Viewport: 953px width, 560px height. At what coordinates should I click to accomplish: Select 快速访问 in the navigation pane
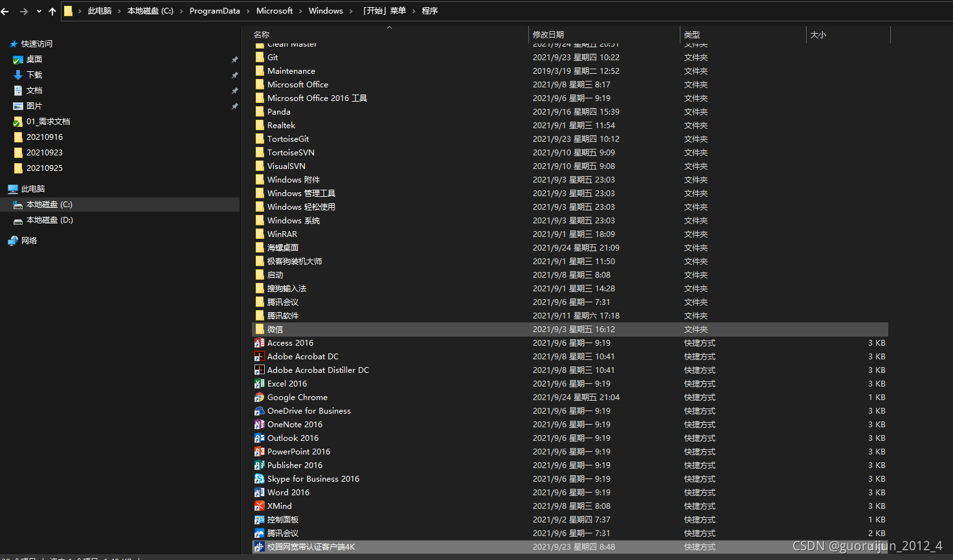click(37, 44)
